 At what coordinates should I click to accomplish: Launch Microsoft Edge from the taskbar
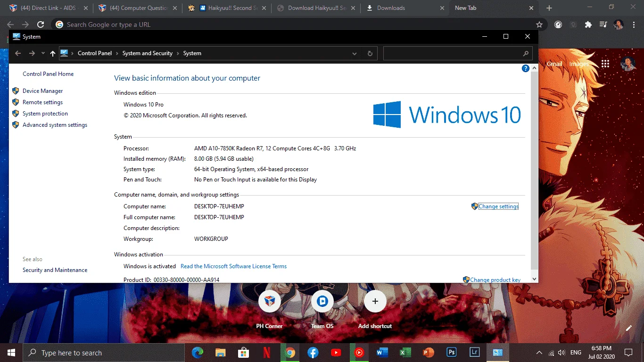coord(198,353)
